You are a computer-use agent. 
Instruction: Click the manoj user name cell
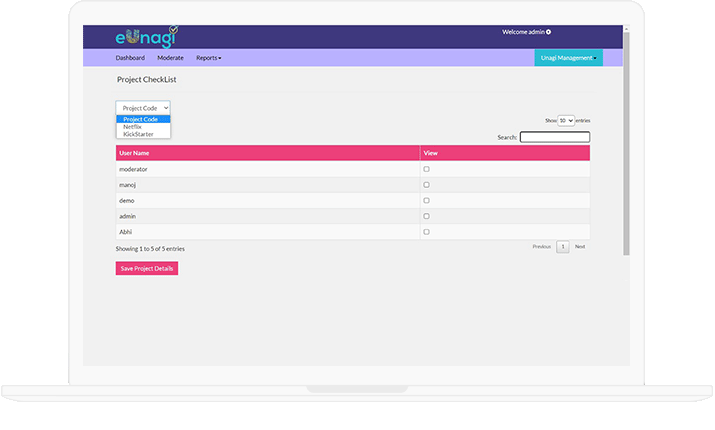click(267, 185)
